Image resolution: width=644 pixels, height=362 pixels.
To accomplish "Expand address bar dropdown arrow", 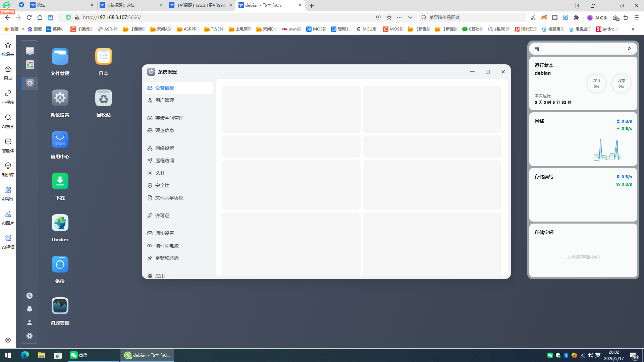I will tap(410, 17).
